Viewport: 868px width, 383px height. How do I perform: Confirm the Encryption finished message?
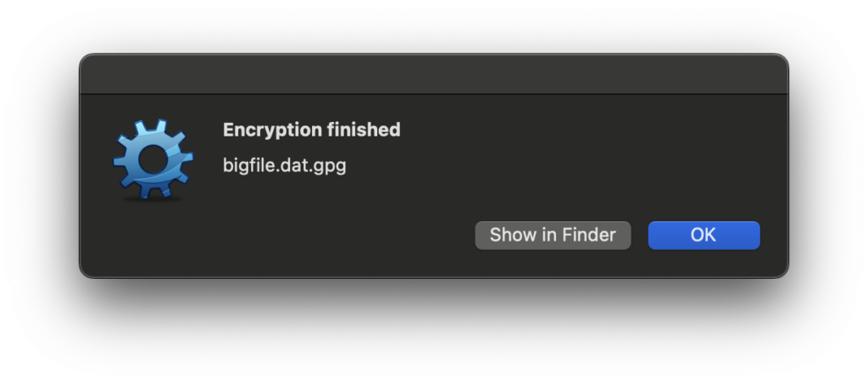(x=704, y=236)
